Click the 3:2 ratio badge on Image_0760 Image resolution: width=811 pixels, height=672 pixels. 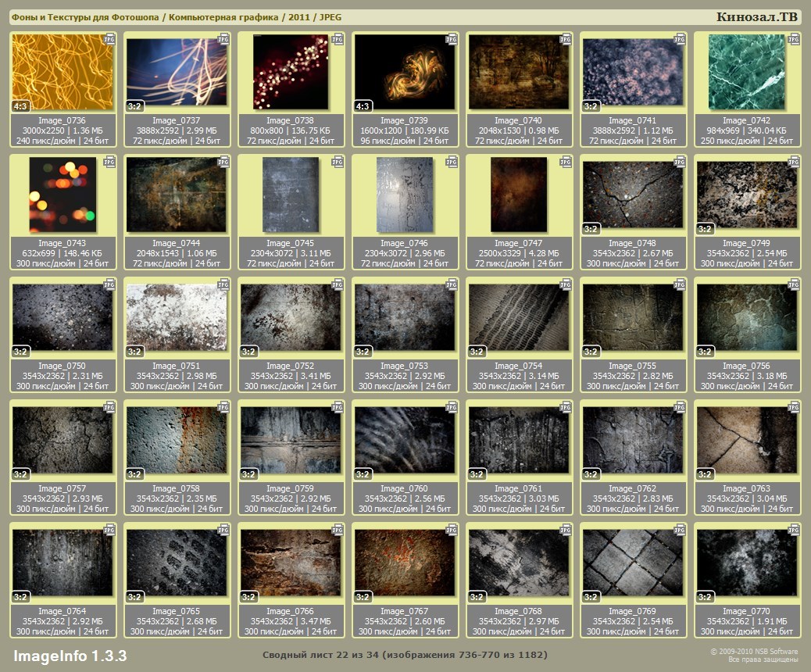[x=363, y=474]
